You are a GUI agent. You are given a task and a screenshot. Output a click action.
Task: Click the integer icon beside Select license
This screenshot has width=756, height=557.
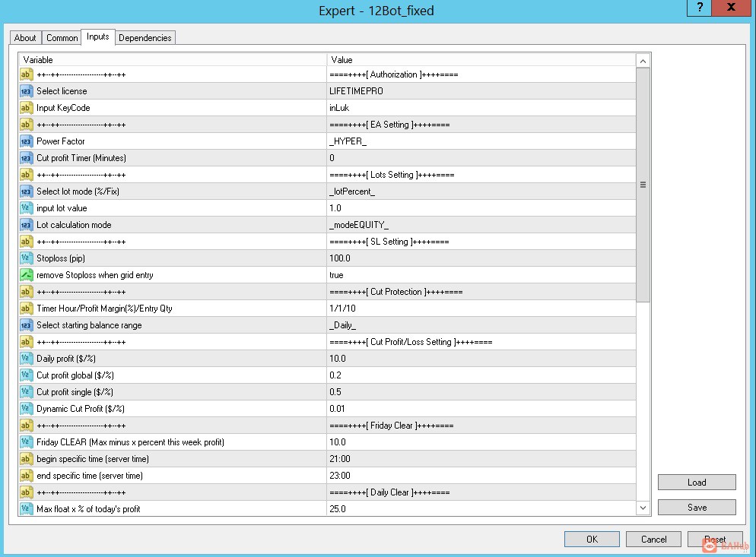(x=26, y=91)
